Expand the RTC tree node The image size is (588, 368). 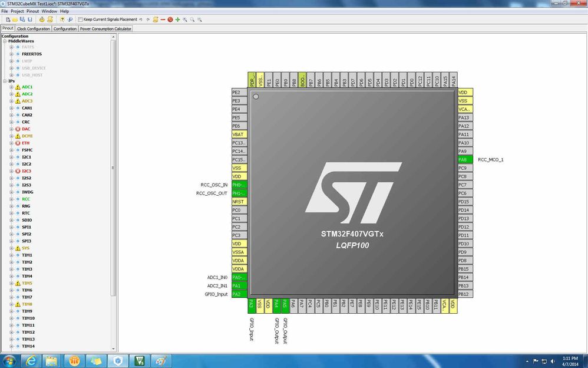(x=11, y=213)
